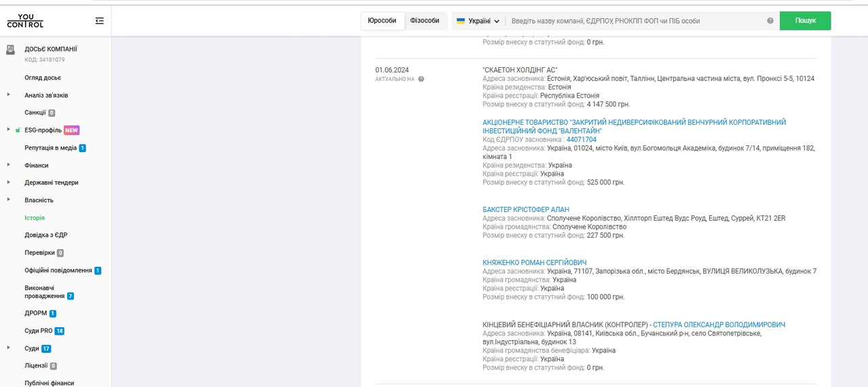
Task: Click Репутація в медіа badge 1
Action: tap(82, 148)
